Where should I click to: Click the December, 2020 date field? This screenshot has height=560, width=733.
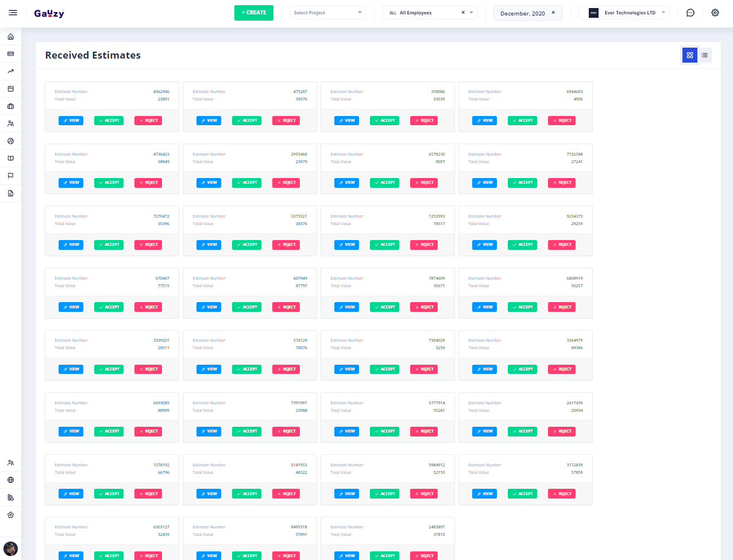click(x=522, y=13)
